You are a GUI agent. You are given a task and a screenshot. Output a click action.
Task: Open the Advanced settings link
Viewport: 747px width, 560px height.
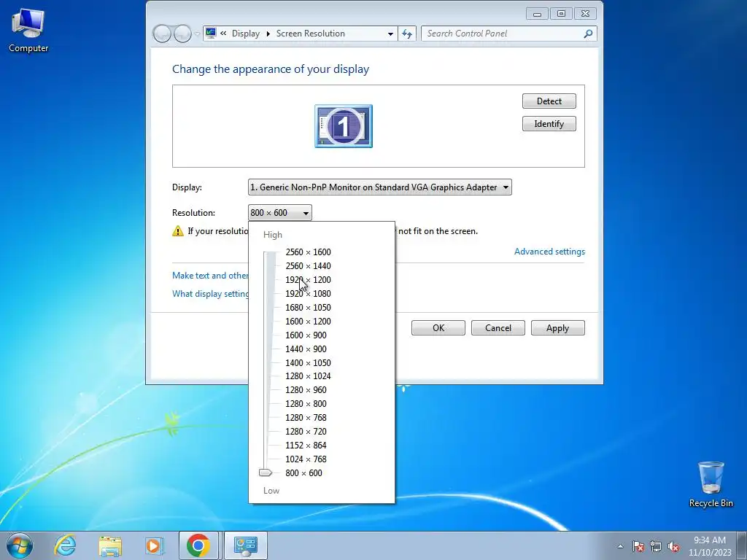pos(549,252)
